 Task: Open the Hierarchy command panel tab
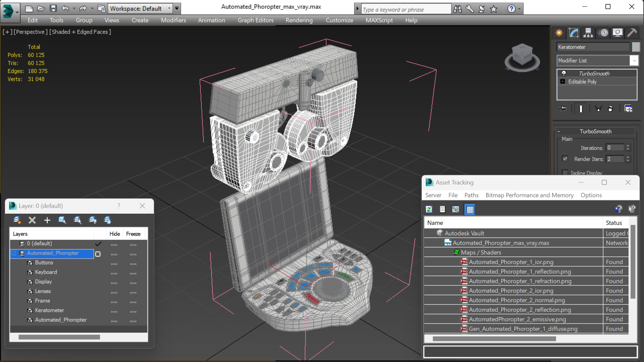coord(588,33)
